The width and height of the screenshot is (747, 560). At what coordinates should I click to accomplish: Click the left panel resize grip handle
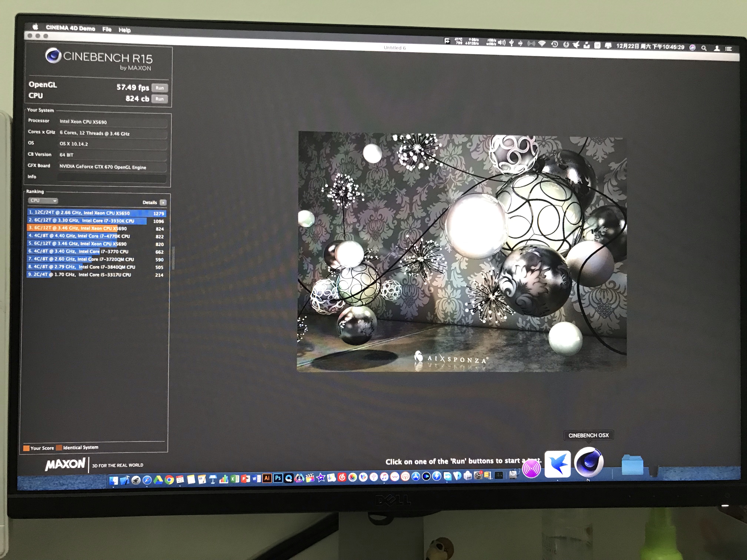173,258
